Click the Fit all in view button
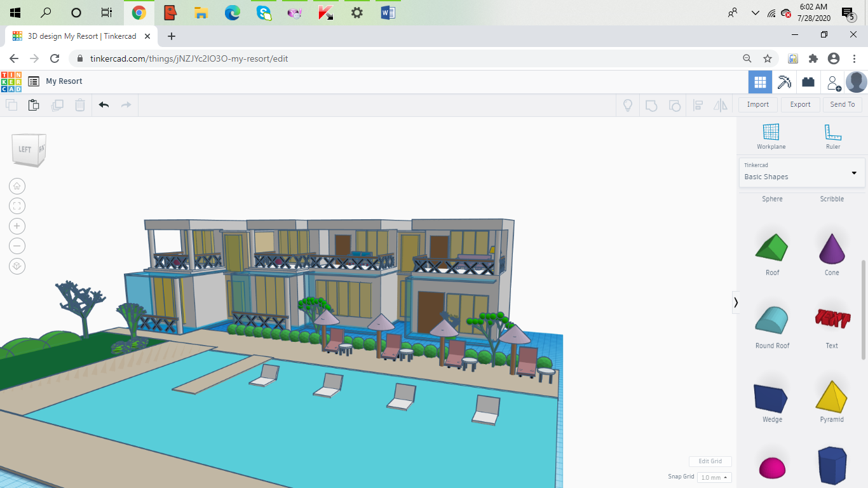Viewport: 868px width, 488px height. click(x=17, y=206)
